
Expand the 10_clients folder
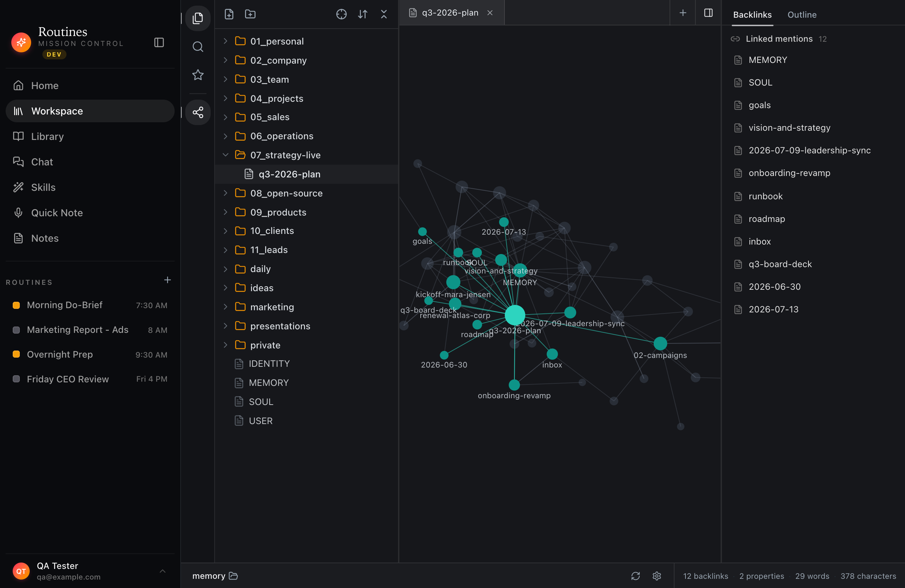306,231
